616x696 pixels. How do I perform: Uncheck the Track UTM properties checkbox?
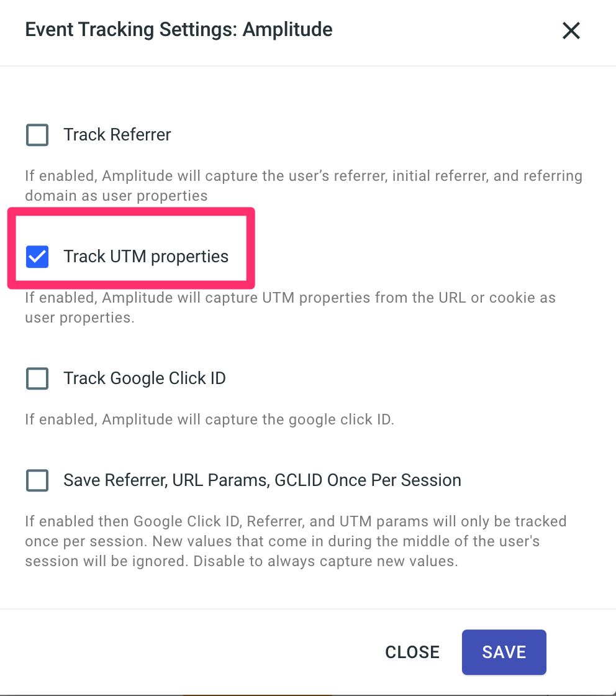37,257
